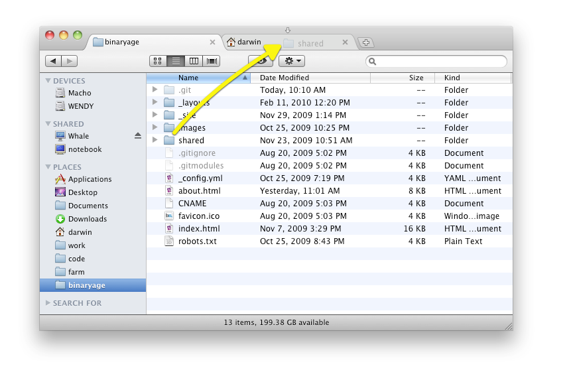Switch to icon view mode

(157, 60)
